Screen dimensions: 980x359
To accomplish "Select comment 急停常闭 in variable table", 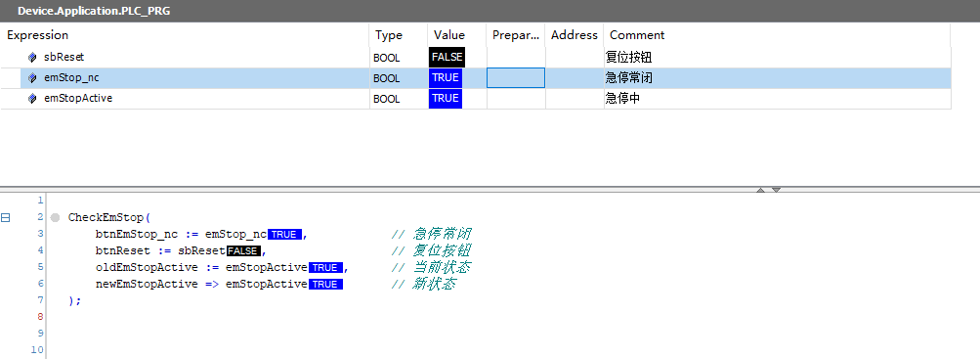I will [x=629, y=78].
